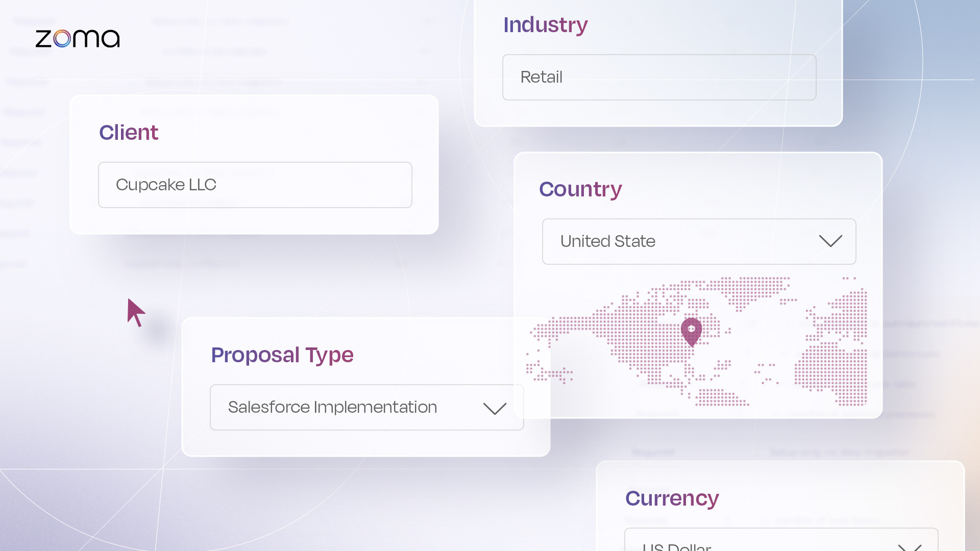Click the Zoma logo
The width and height of the screenshot is (980, 551).
pos(78,38)
